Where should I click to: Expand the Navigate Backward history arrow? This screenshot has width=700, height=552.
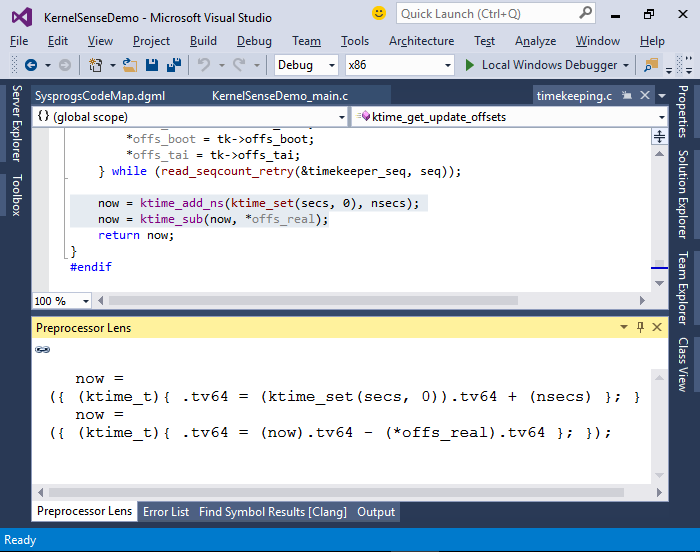47,65
